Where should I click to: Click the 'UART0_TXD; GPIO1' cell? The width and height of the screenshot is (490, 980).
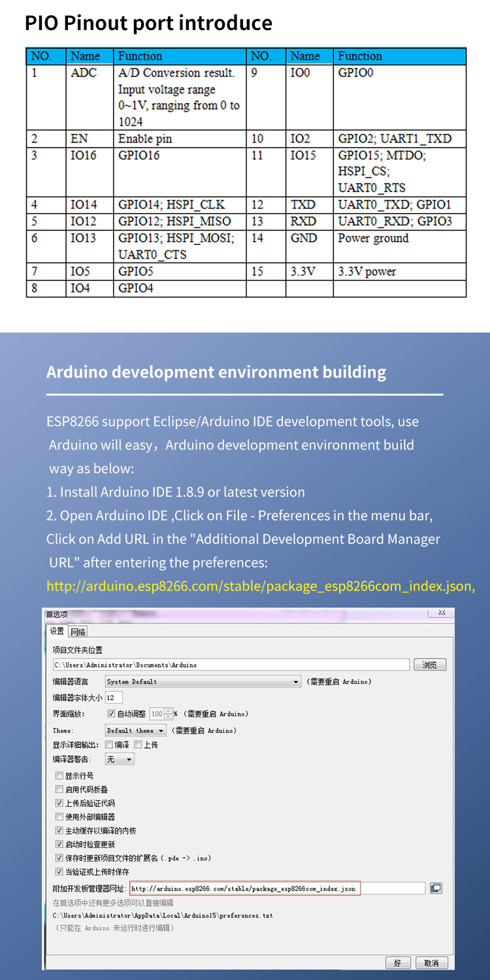[399, 204]
